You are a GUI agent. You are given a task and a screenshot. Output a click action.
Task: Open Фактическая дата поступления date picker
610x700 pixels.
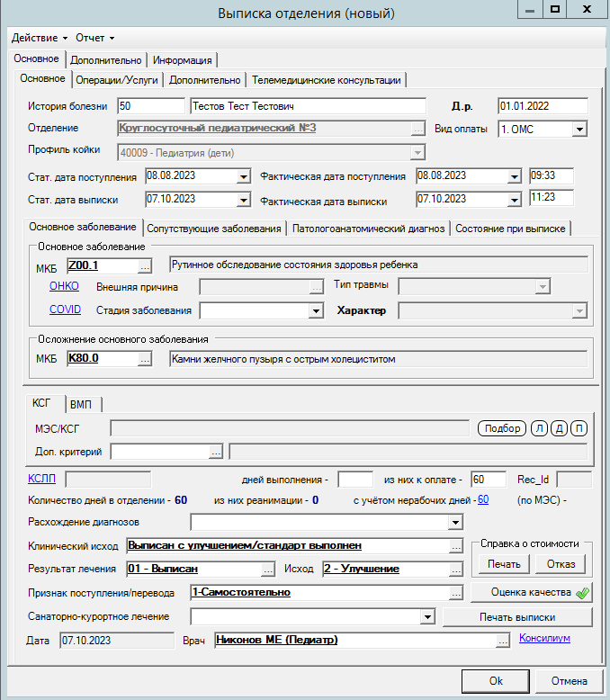coord(514,176)
